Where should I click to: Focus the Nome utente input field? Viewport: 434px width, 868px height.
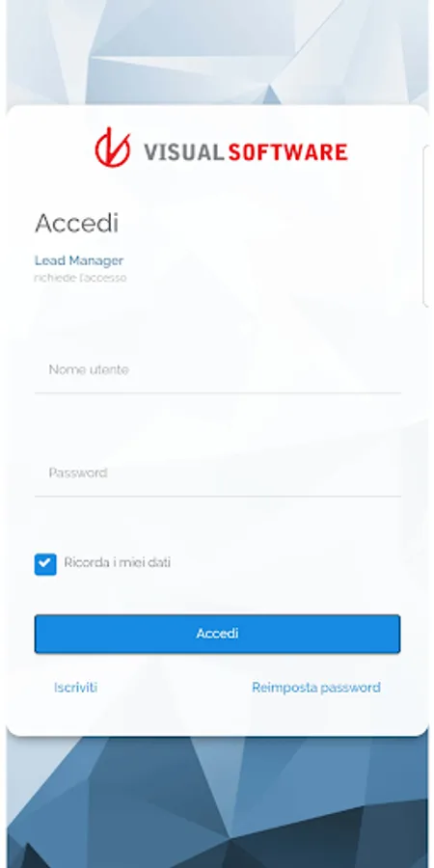[x=218, y=369]
